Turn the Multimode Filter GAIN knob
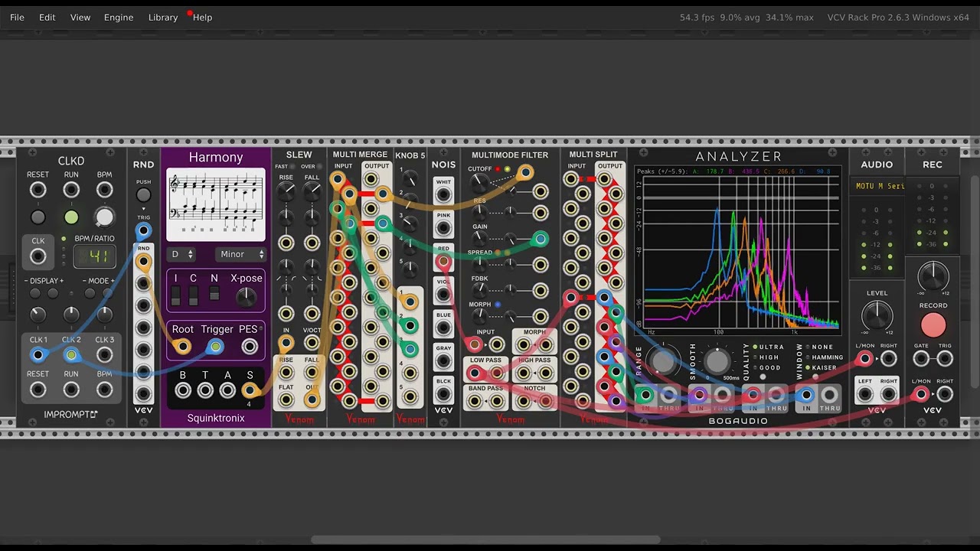Image resolution: width=980 pixels, height=551 pixels. [x=479, y=238]
